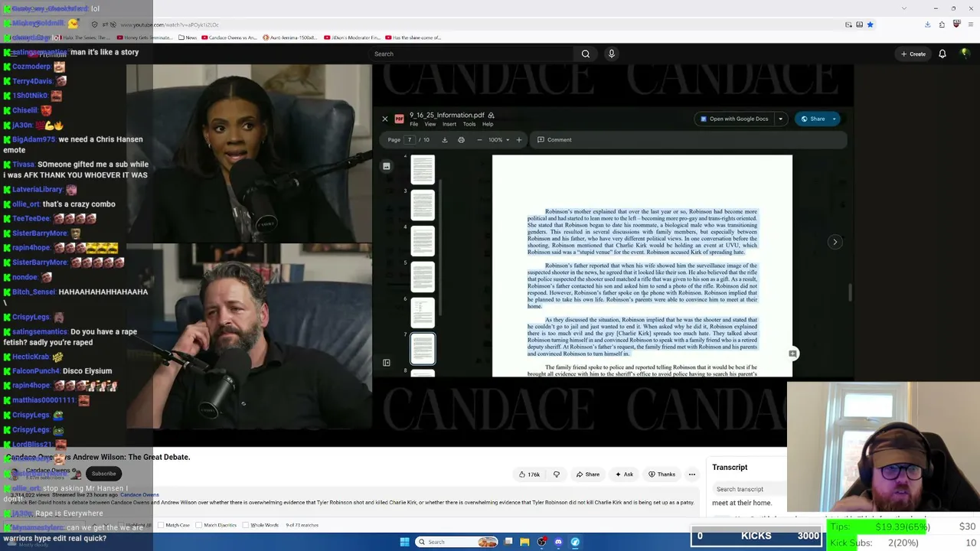Go to the next file with right arrow

(x=835, y=242)
